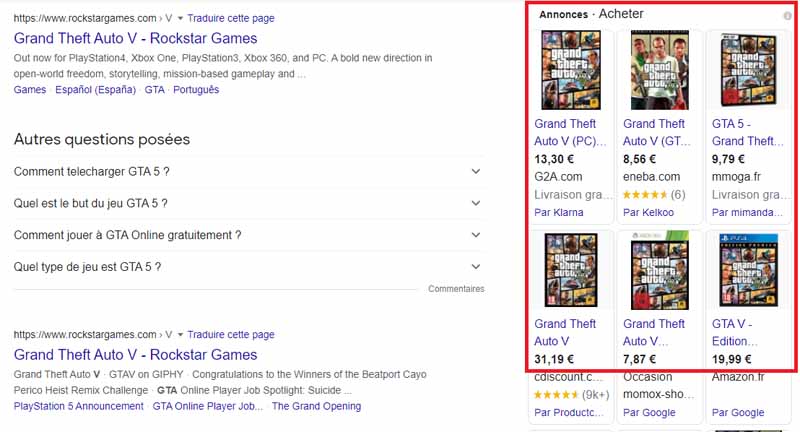Expand 'Comment telecharger GTA 5 ?' question
Screen dimensions: 800x432
tap(249, 172)
